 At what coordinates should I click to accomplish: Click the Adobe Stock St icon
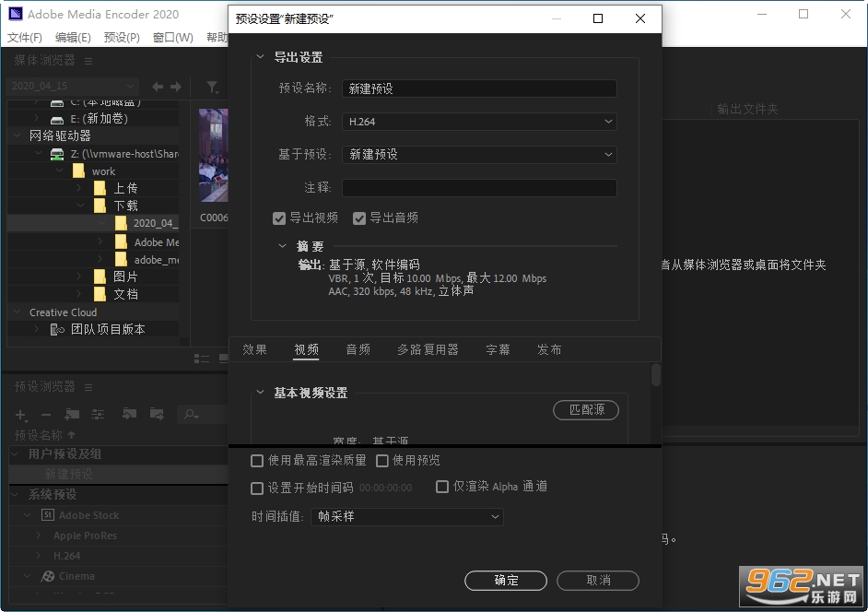click(48, 515)
